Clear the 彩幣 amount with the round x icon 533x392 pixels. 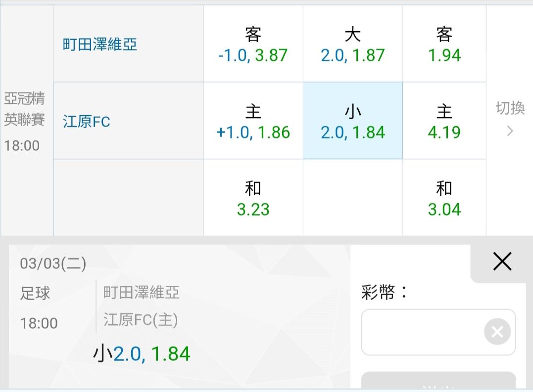point(497,332)
